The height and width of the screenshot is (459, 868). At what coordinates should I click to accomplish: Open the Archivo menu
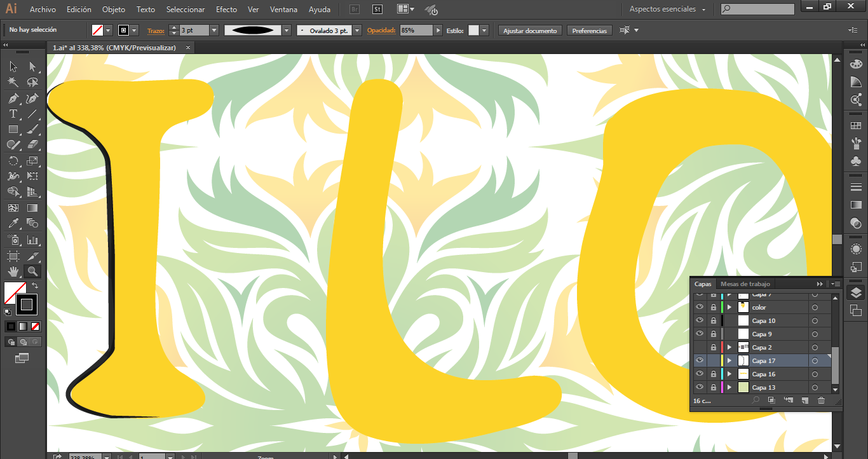(x=43, y=10)
